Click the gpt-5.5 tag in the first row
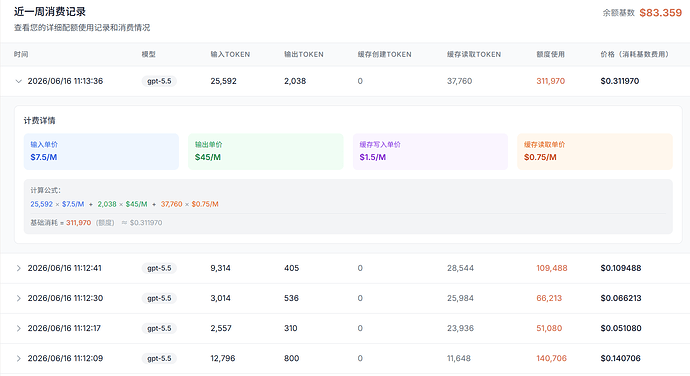 (159, 81)
